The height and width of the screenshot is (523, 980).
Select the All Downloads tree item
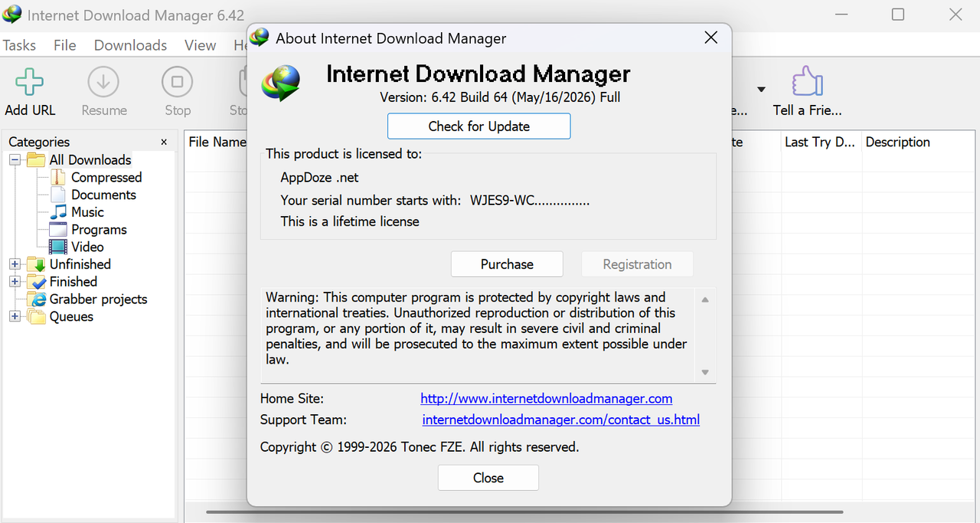click(90, 159)
